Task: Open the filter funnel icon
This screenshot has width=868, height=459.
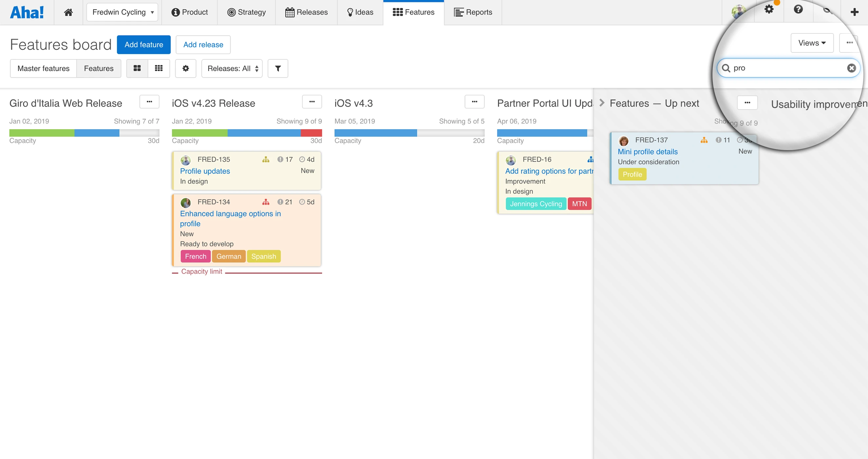Action: point(278,69)
